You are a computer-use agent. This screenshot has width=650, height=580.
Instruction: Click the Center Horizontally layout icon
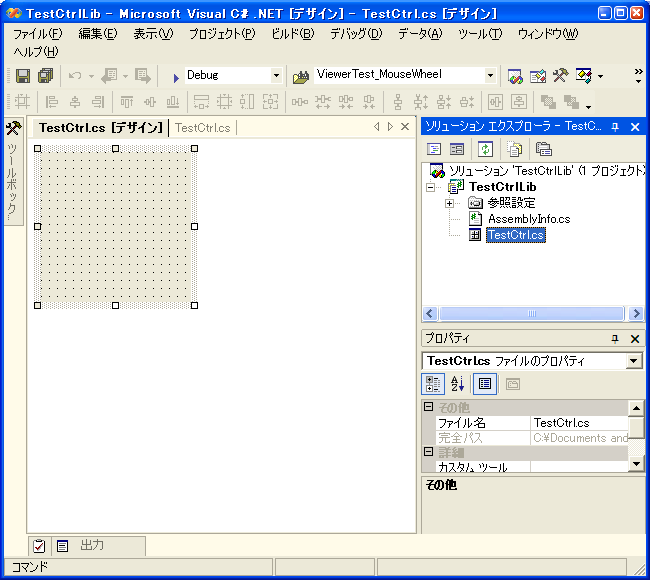(x=495, y=102)
